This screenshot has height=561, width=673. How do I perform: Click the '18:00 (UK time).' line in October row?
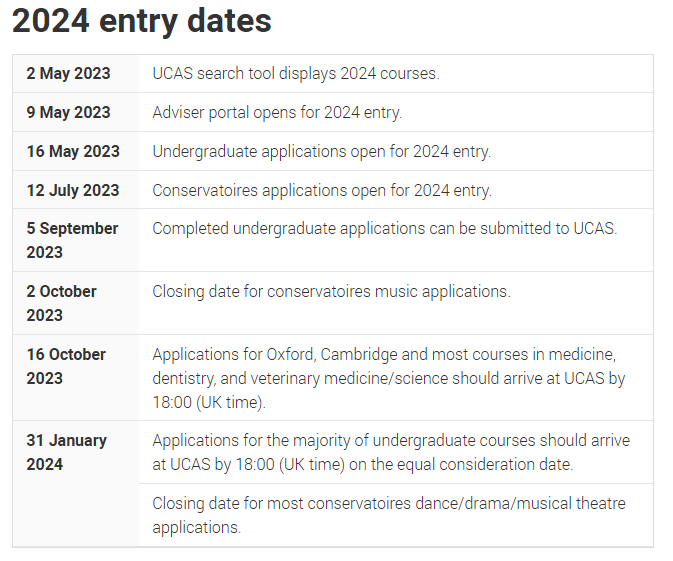209,403
